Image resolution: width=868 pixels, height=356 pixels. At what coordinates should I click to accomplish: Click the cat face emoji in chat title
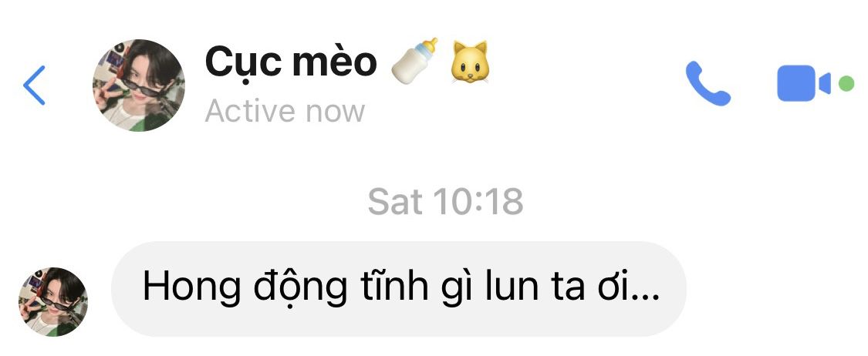(469, 62)
